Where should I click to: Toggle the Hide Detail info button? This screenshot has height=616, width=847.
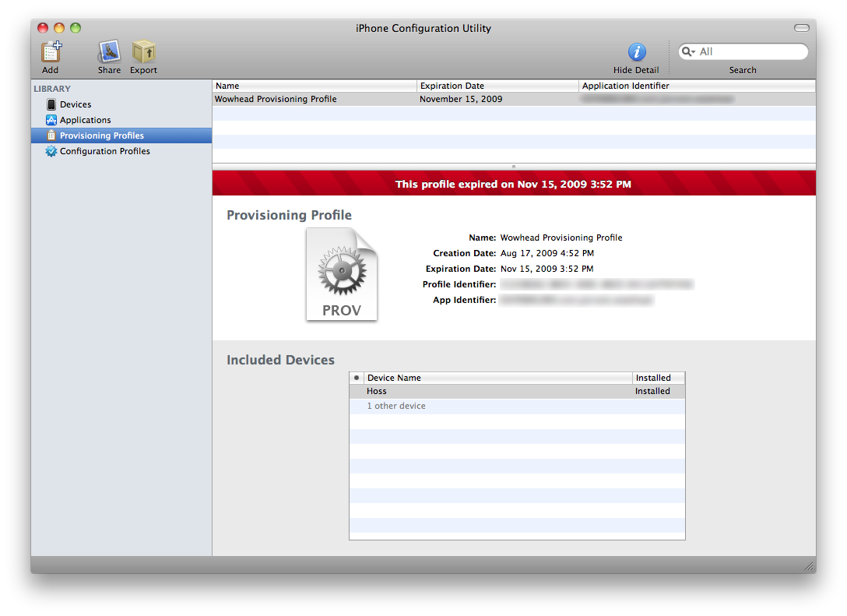(x=636, y=52)
